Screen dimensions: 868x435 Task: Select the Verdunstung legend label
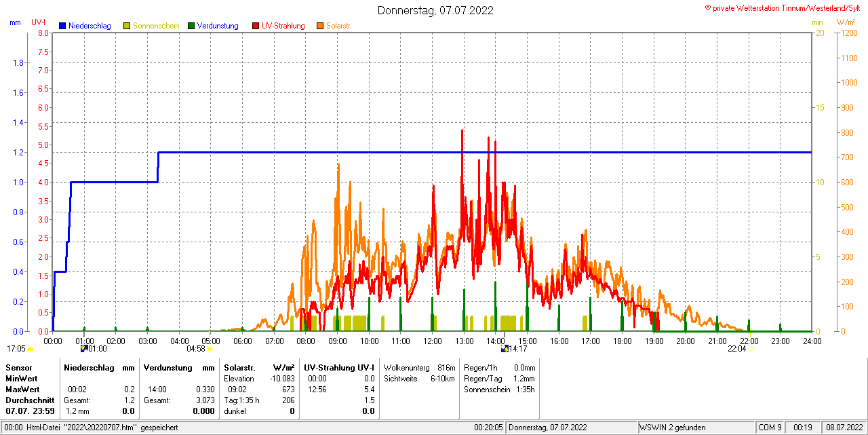click(x=218, y=26)
